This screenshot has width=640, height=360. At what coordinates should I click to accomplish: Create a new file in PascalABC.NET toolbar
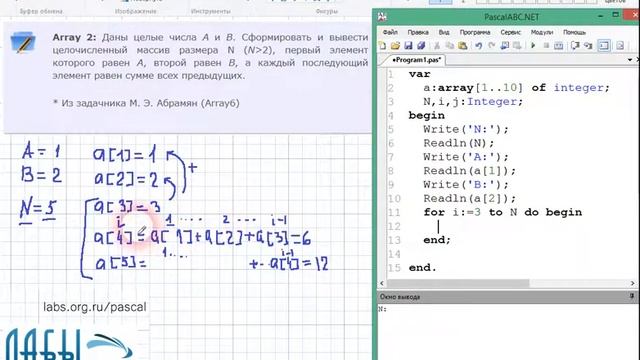(382, 46)
